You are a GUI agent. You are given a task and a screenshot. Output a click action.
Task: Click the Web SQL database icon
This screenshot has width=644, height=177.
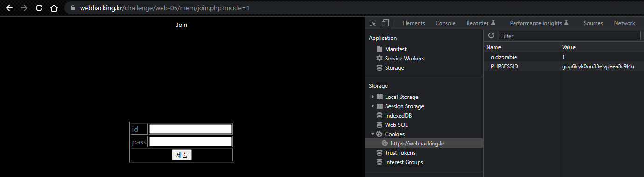[x=380, y=125]
